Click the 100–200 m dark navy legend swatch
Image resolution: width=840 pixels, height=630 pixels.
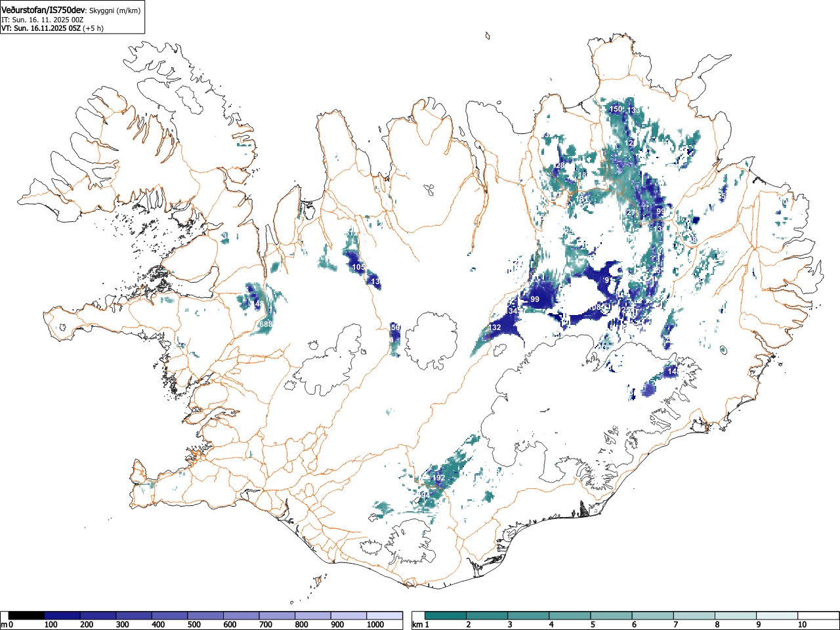[62, 616]
